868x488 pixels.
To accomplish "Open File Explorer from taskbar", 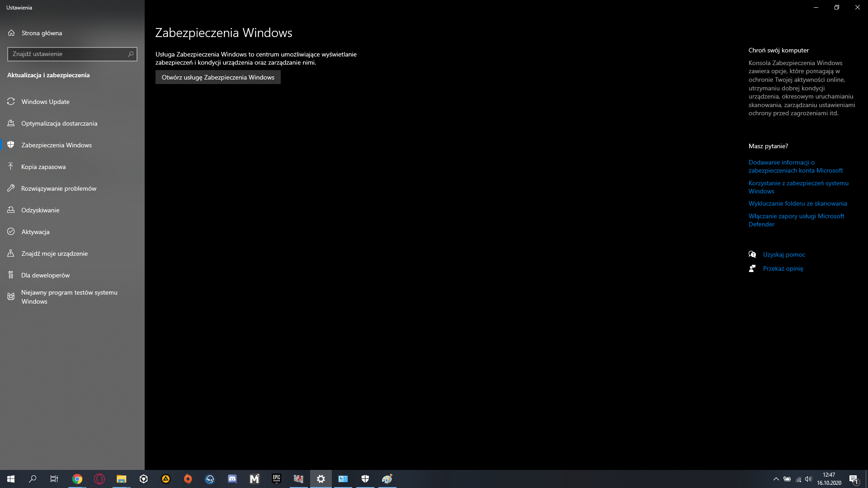I will (121, 479).
